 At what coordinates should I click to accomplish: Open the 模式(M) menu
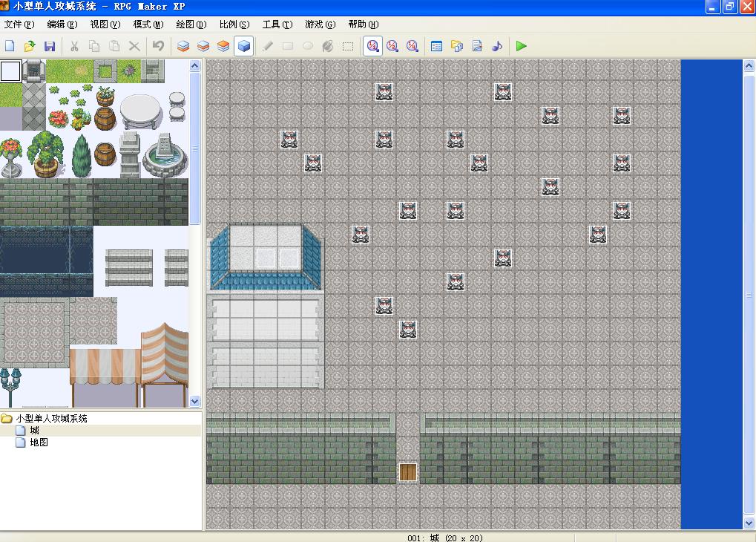click(148, 25)
